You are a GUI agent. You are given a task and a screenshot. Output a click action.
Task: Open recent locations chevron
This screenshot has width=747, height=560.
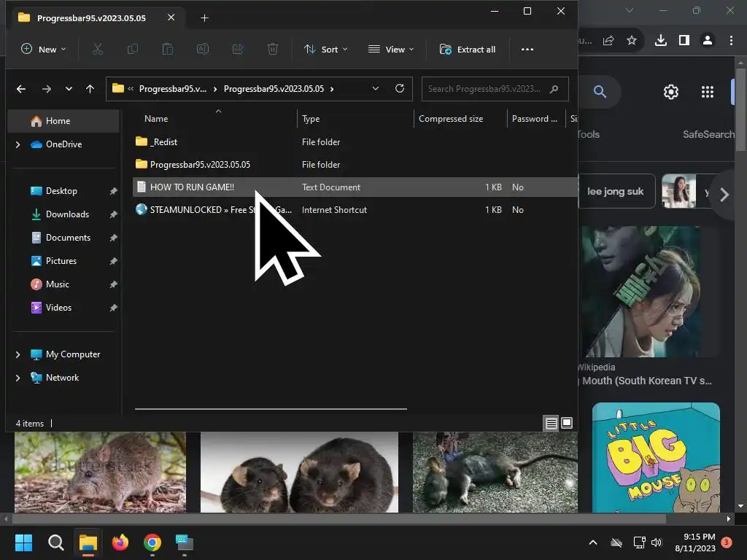pyautogui.click(x=69, y=89)
